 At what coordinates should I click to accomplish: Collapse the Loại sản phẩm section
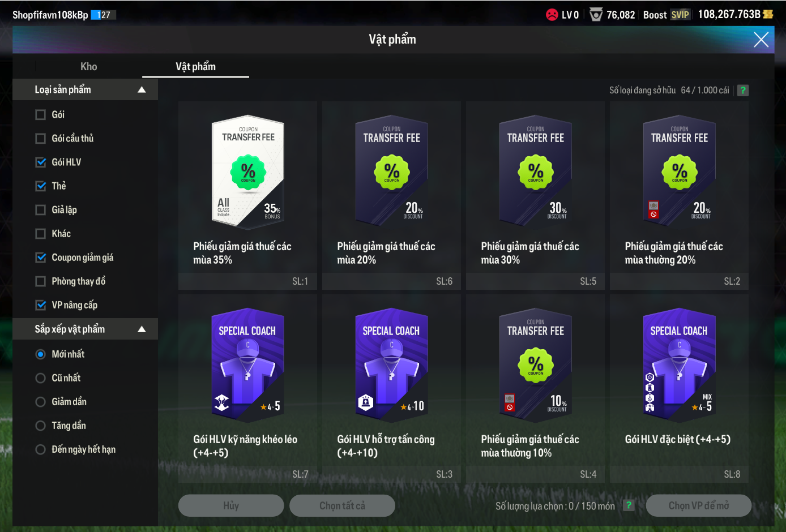tap(142, 90)
